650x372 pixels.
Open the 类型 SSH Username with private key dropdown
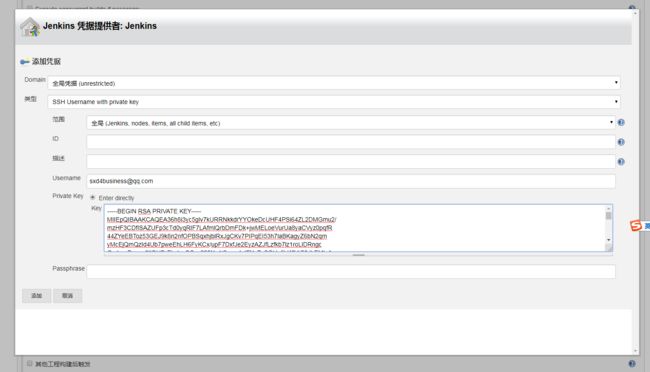click(x=334, y=102)
